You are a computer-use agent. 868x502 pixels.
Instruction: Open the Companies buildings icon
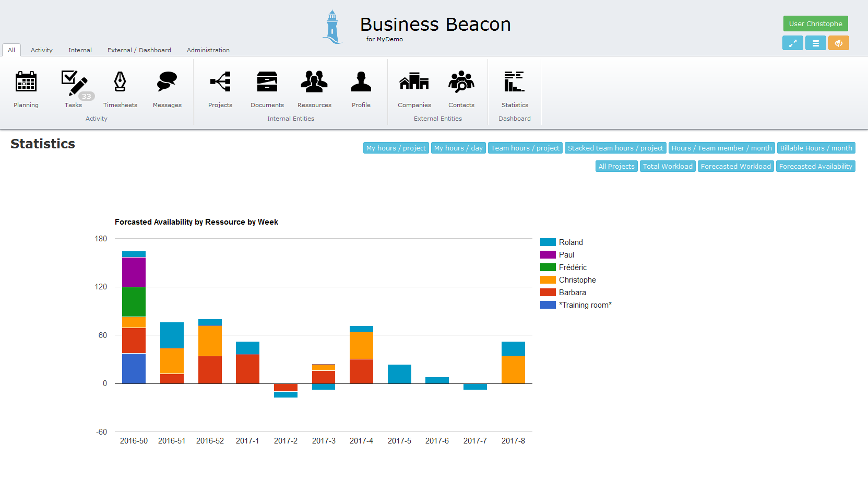414,83
